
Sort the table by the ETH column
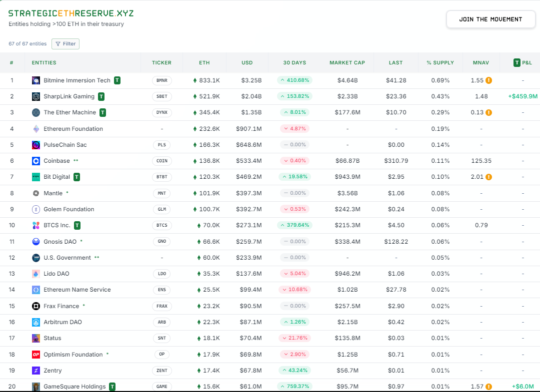click(204, 62)
